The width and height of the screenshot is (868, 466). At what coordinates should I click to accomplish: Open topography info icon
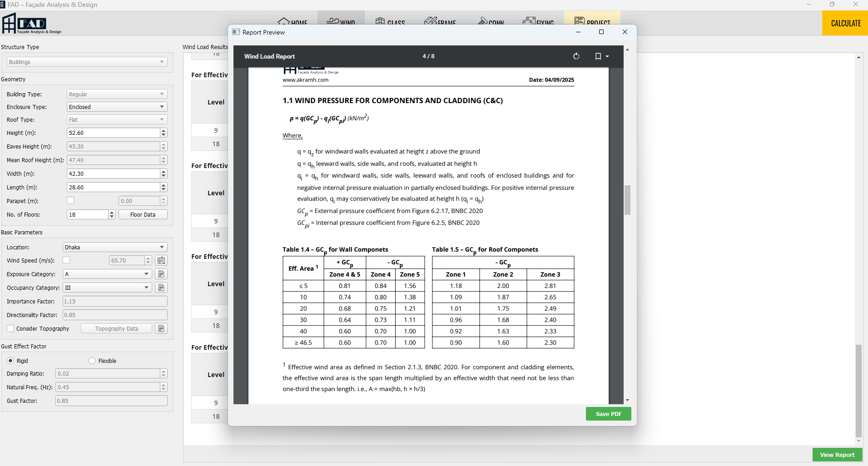(161, 328)
